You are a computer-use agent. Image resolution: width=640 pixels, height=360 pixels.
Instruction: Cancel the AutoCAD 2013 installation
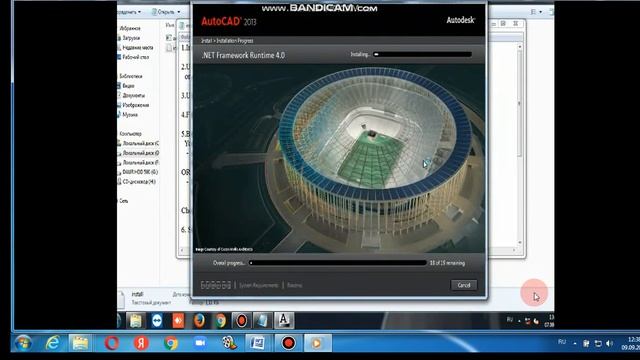coord(464,285)
